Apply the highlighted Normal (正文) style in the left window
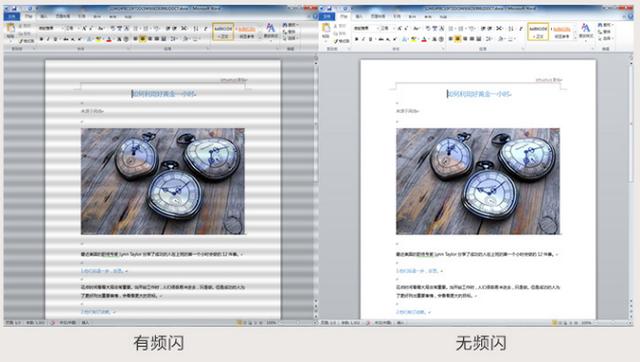Image resolution: width=640 pixels, height=362 pixels. pos(223,32)
